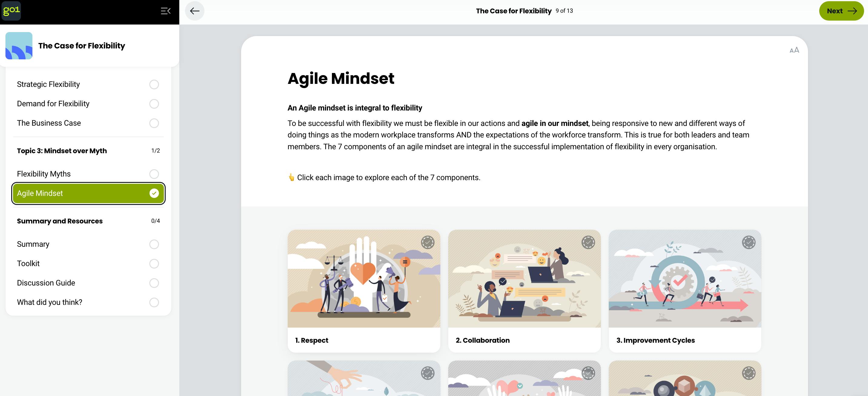The width and height of the screenshot is (868, 396).
Task: Click the checkmark badge on the Respect card
Action: click(428, 243)
